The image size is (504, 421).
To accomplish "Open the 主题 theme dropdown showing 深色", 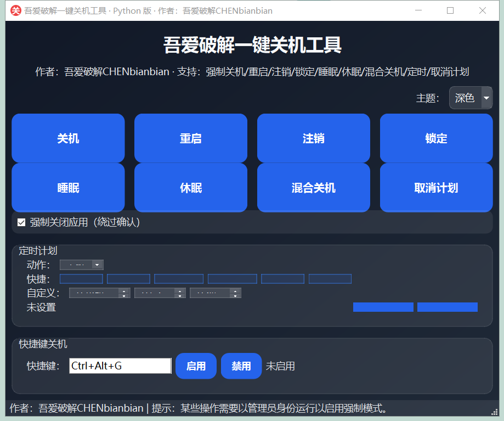I will pyautogui.click(x=470, y=98).
